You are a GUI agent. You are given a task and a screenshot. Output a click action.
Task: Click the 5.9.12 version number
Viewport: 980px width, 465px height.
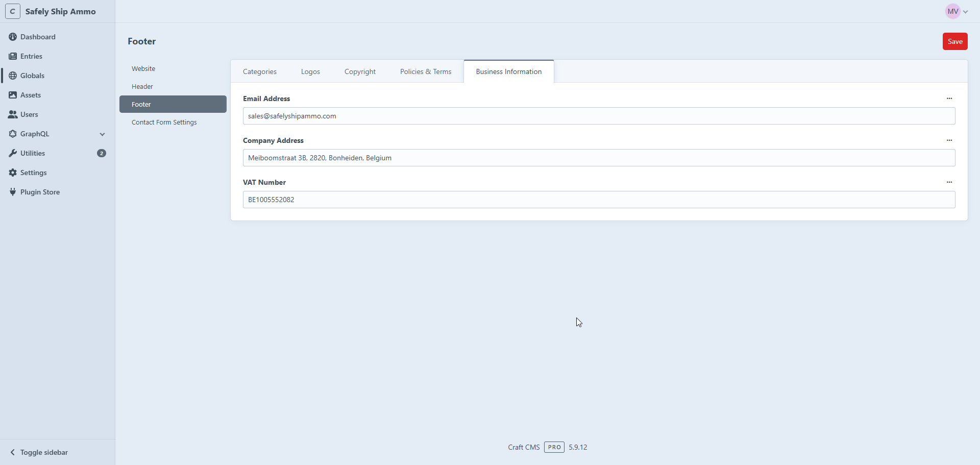click(578, 447)
